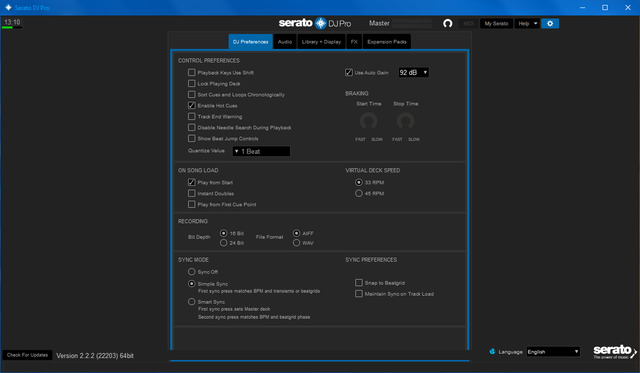This screenshot has width=640, height=373.
Task: Click the Master output level meter
Action: (412, 23)
